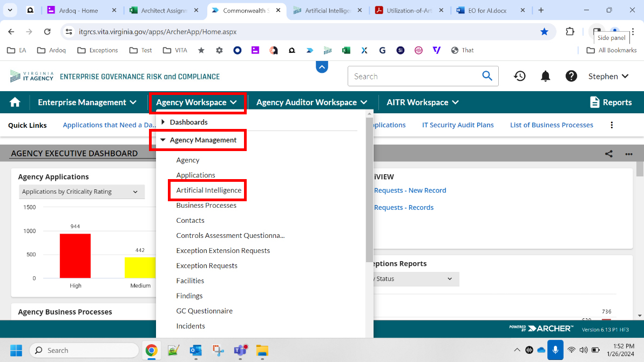This screenshot has width=644, height=362.
Task: Click the search magnifier icon
Action: pos(487,76)
